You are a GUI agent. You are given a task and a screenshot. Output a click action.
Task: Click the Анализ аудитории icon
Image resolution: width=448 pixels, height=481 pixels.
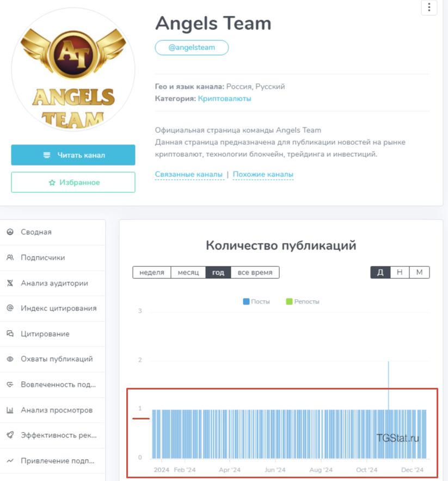(x=10, y=283)
